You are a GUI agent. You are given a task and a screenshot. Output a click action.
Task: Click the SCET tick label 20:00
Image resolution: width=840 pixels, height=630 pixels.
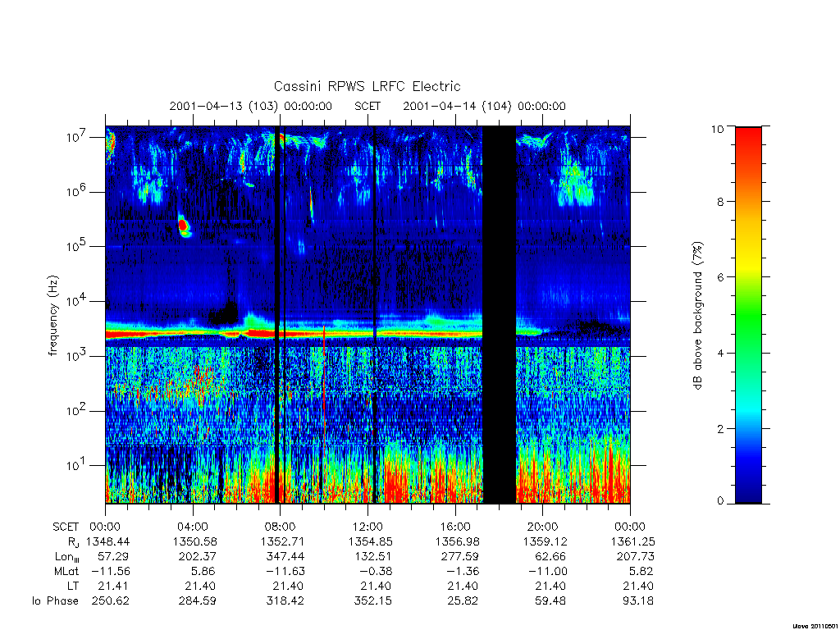542,527
